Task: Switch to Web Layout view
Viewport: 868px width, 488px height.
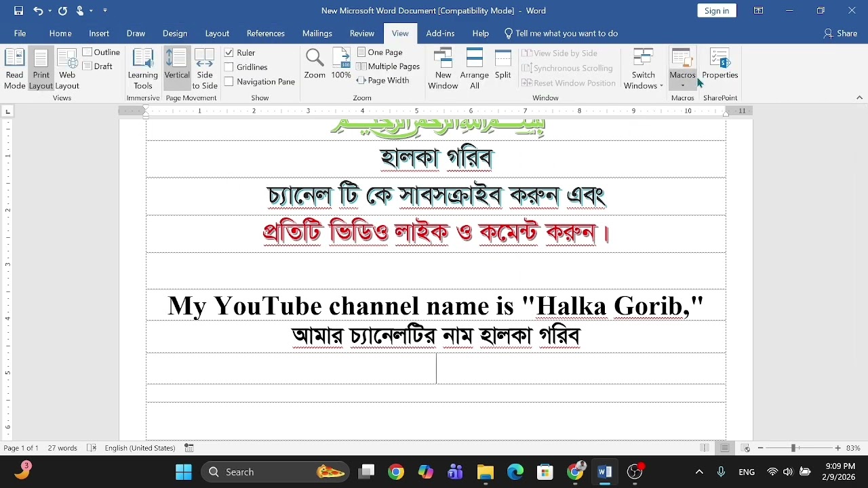Action: tap(67, 69)
